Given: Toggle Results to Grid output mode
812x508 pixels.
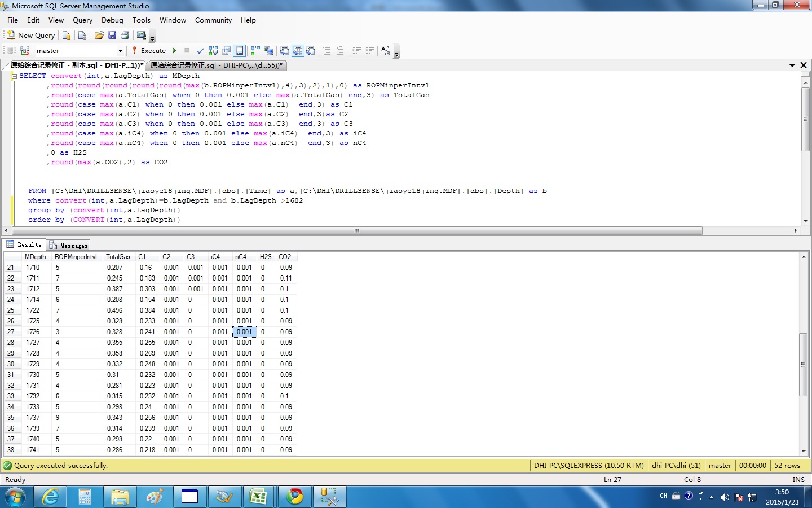Looking at the screenshot, I should (297, 51).
